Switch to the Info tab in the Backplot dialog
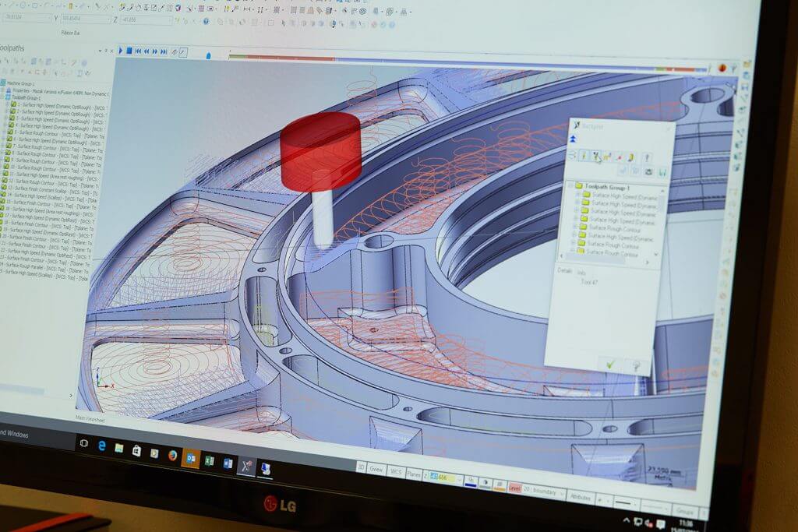This screenshot has width=798, height=532. (581, 272)
